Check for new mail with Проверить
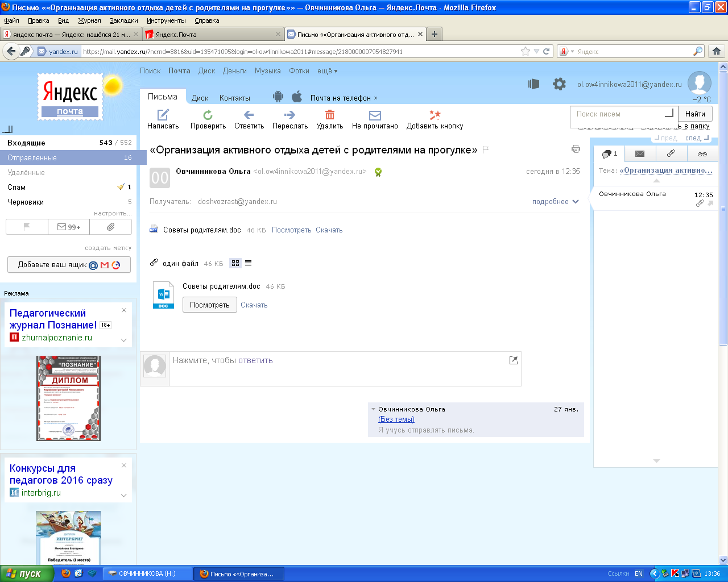The image size is (728, 582). [208, 119]
